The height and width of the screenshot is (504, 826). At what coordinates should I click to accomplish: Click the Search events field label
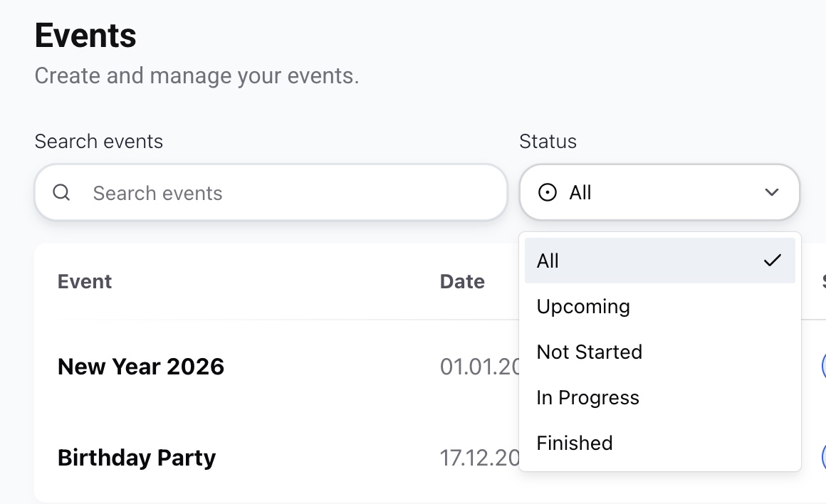(99, 142)
